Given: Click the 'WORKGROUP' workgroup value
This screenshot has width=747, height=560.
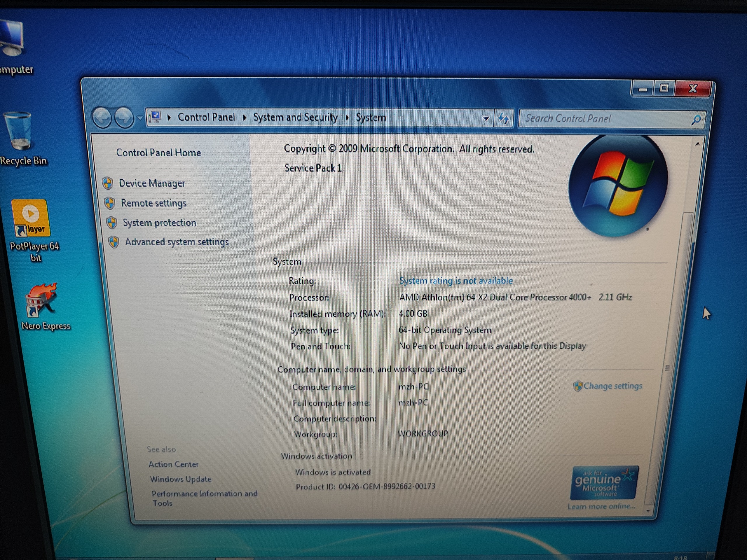Looking at the screenshot, I should [x=423, y=433].
